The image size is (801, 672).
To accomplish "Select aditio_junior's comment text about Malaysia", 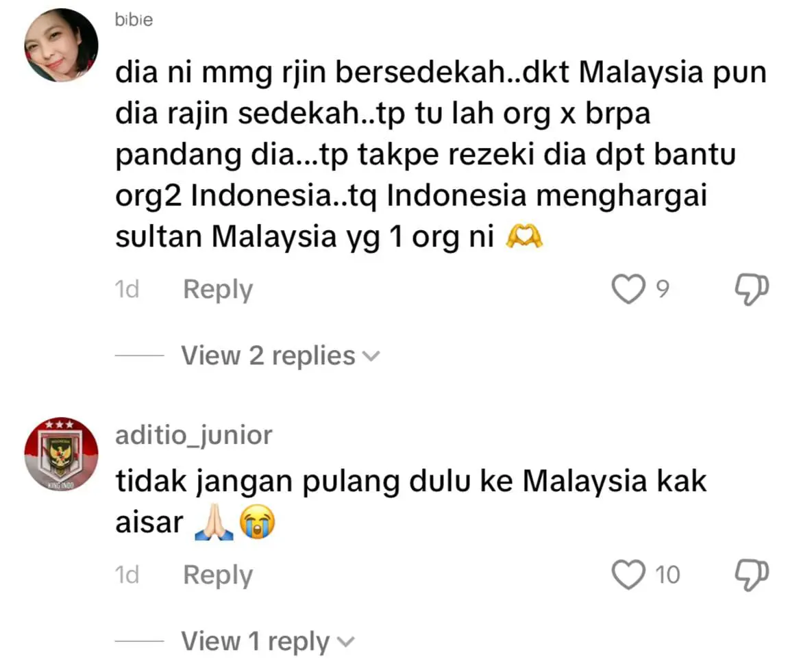I will click(x=410, y=501).
